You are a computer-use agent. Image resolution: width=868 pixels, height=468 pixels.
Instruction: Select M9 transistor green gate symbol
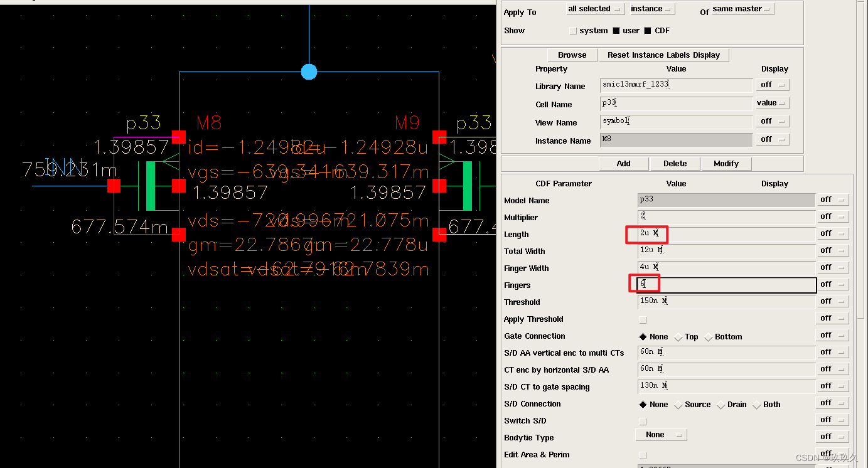(x=468, y=186)
